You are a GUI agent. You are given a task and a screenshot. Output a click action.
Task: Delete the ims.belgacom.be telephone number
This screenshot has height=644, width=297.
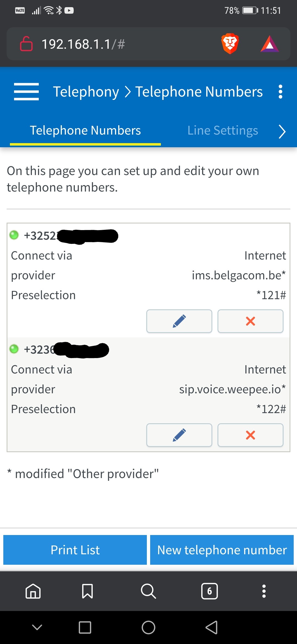[x=250, y=321]
